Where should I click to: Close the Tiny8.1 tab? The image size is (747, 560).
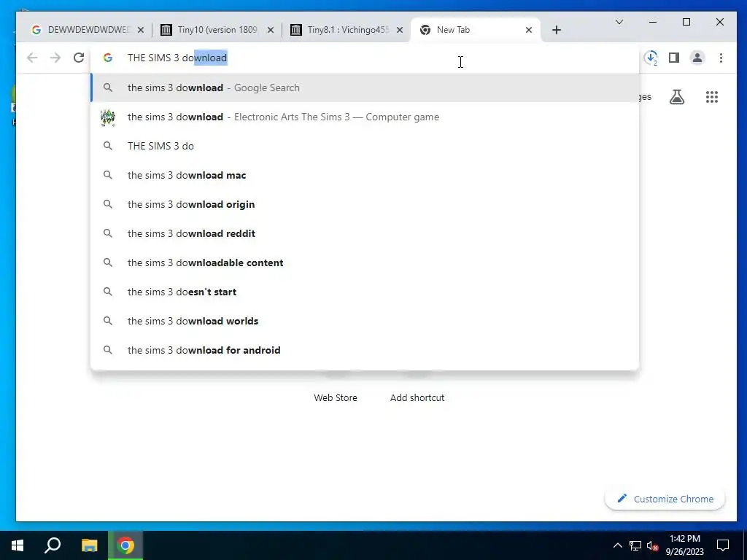click(400, 30)
